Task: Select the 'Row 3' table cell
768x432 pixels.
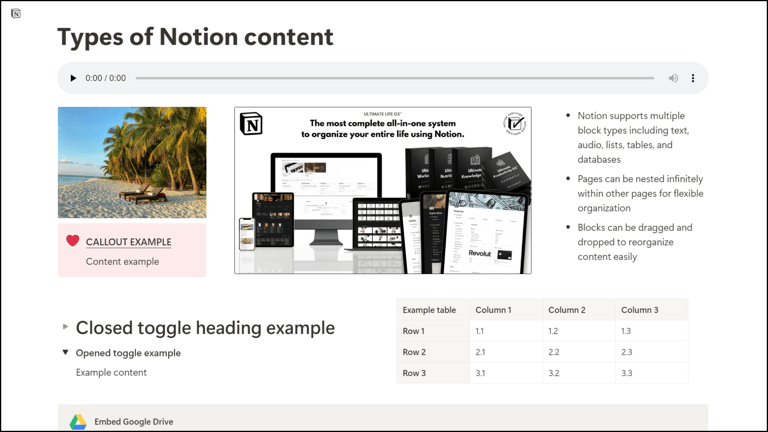Action: point(433,373)
